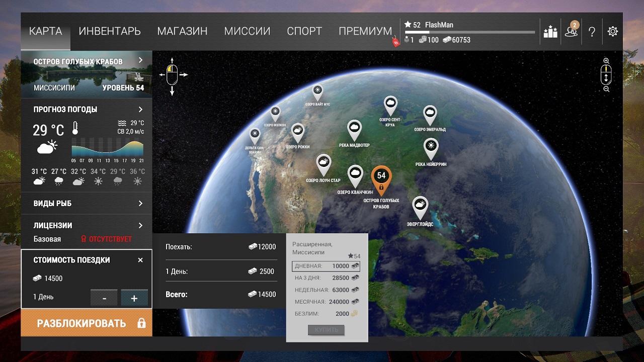The image size is (644, 362).
Task: Select the Озеро Рокки map pin
Action: (x=298, y=133)
